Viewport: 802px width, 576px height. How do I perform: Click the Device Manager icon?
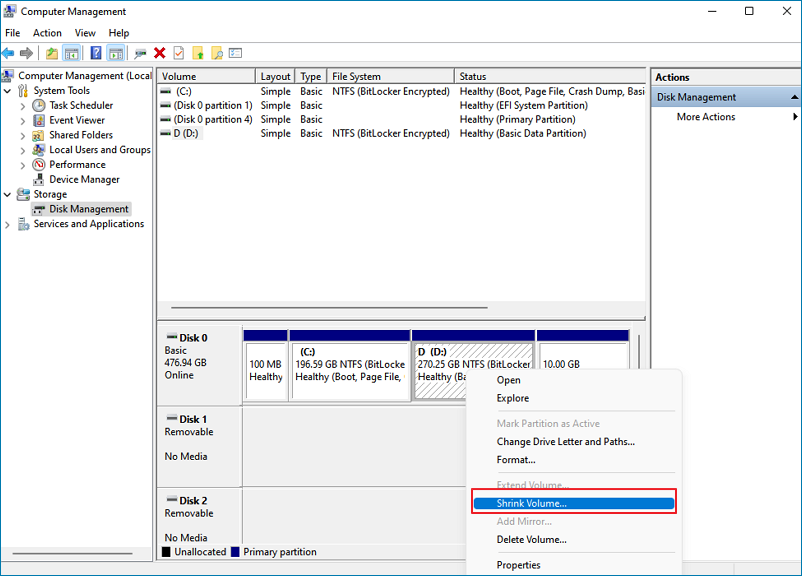point(39,179)
